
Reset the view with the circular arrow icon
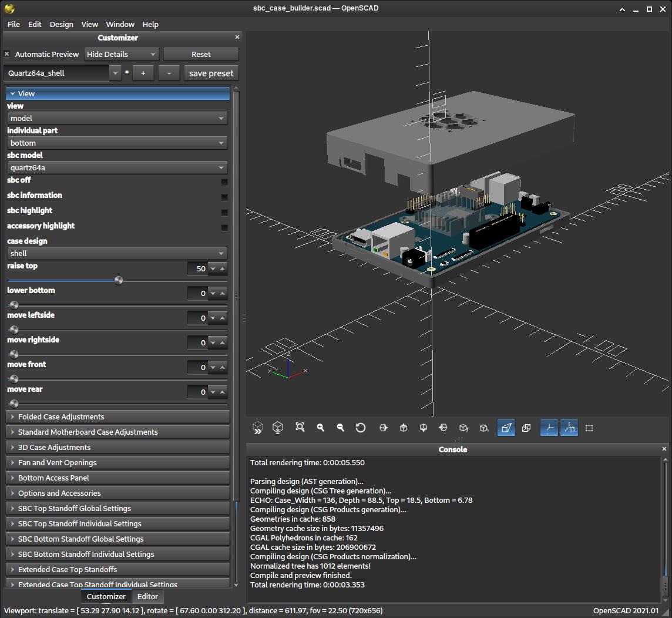pos(361,428)
